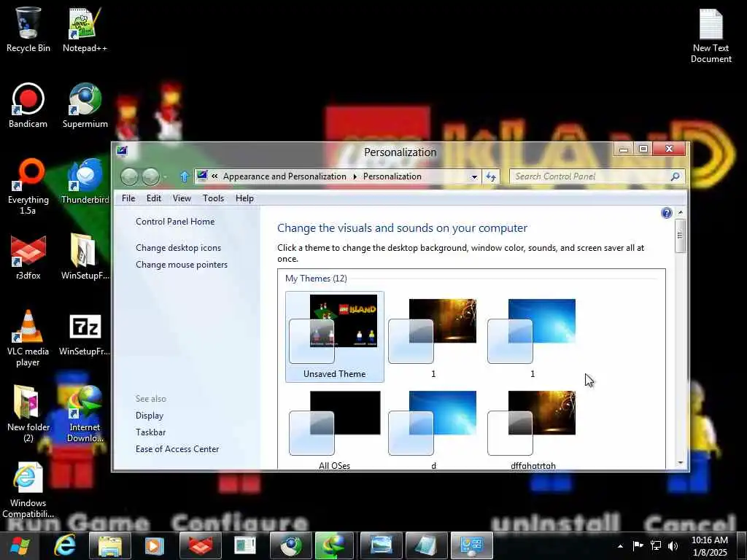Viewport: 747px width, 560px height.
Task: Select the blue theme named 1
Action: click(533, 337)
